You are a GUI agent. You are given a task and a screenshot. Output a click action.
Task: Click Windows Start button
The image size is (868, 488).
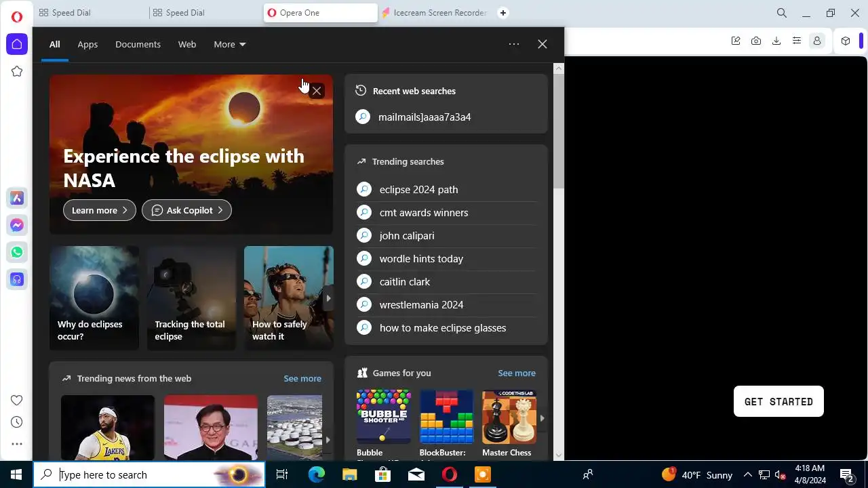click(x=16, y=474)
